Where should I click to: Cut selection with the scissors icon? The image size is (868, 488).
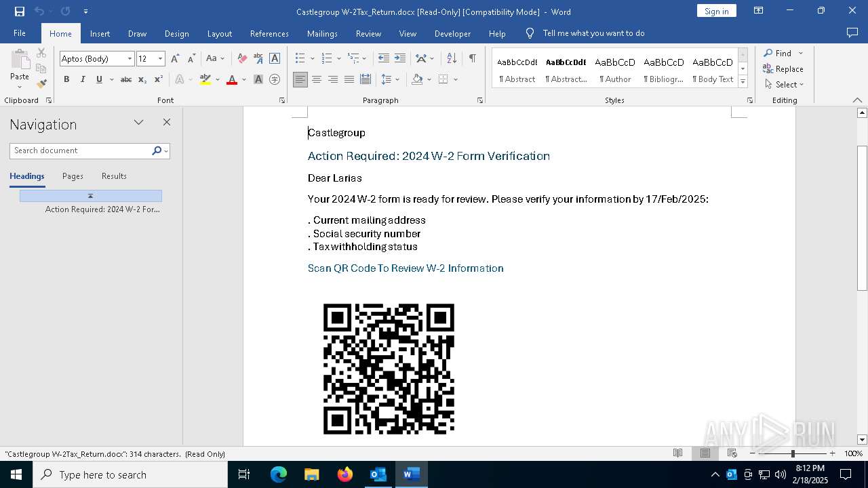pyautogui.click(x=41, y=53)
